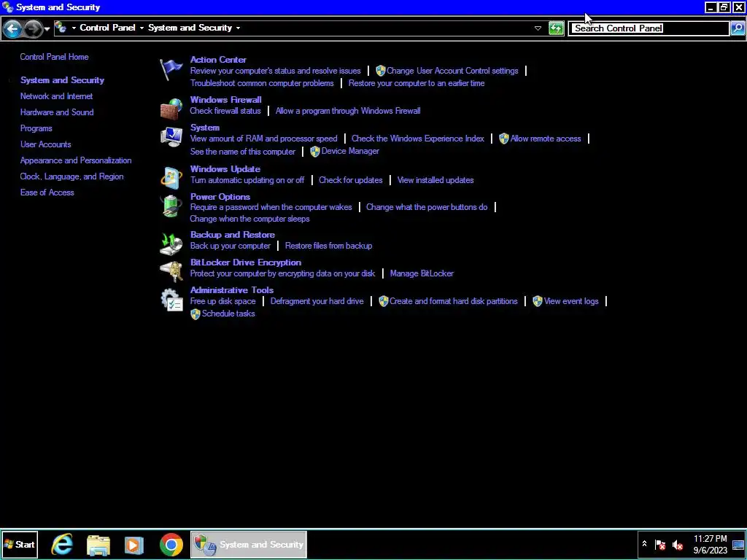The height and width of the screenshot is (560, 747).
Task: Click Restore your computer to an earlier time
Action: click(x=417, y=83)
